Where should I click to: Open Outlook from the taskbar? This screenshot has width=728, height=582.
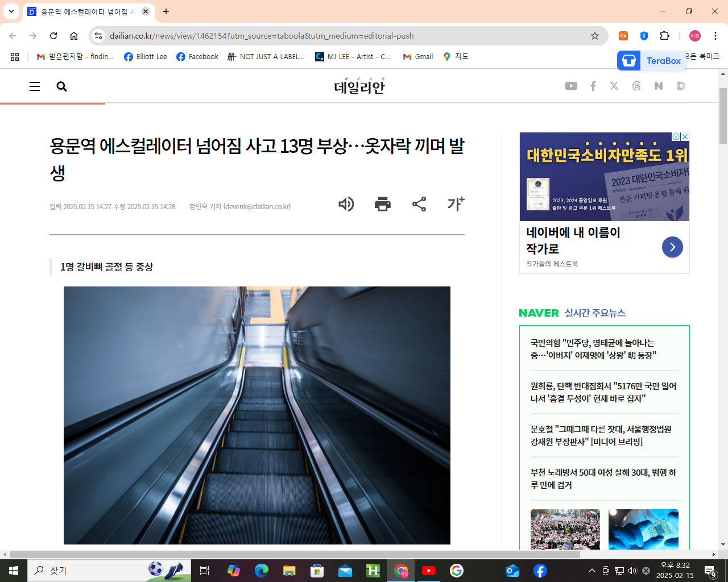click(512, 571)
